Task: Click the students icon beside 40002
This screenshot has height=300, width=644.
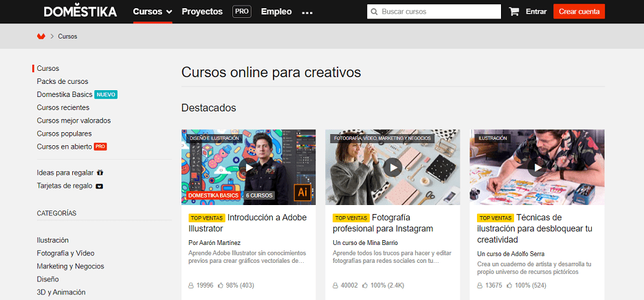Action: 335,285
